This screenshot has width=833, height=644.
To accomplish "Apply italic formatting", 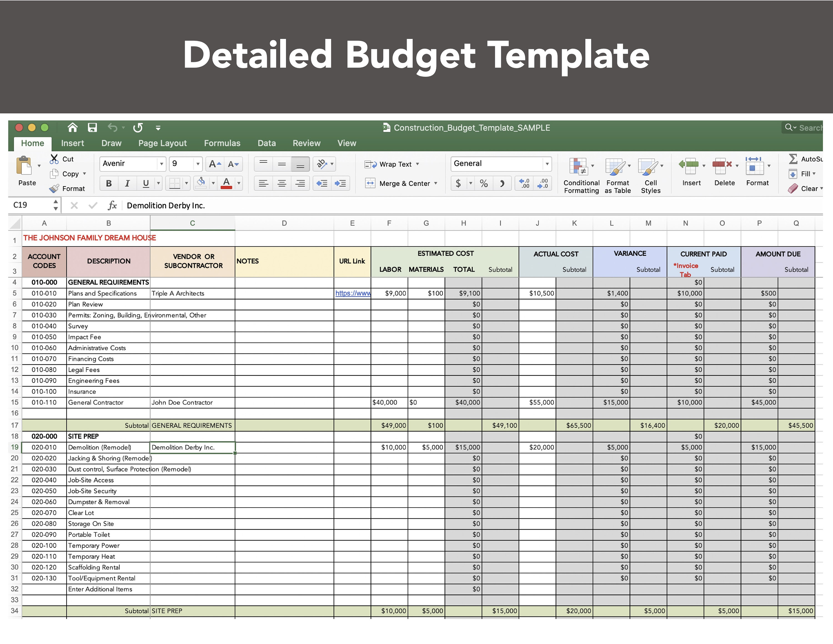I will click(127, 183).
